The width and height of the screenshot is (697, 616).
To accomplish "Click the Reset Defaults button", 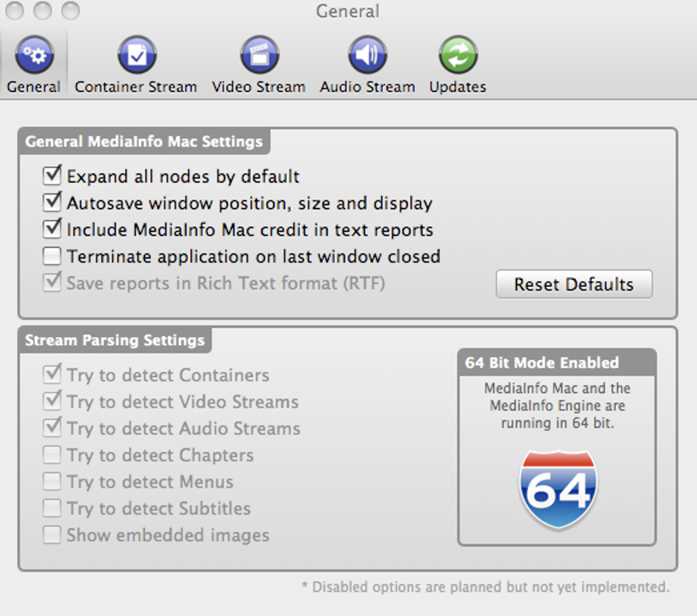I will (x=574, y=284).
